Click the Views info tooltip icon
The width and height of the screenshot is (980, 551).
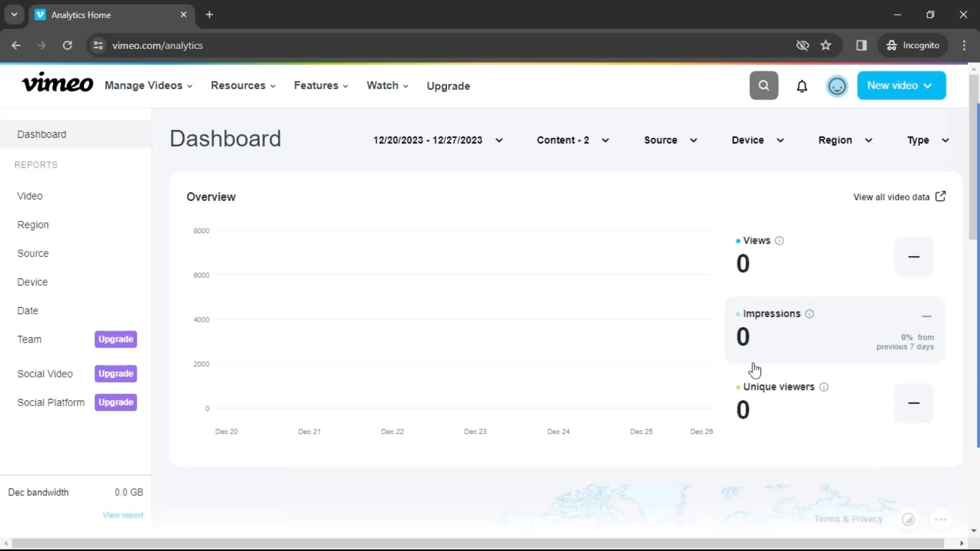(x=779, y=241)
